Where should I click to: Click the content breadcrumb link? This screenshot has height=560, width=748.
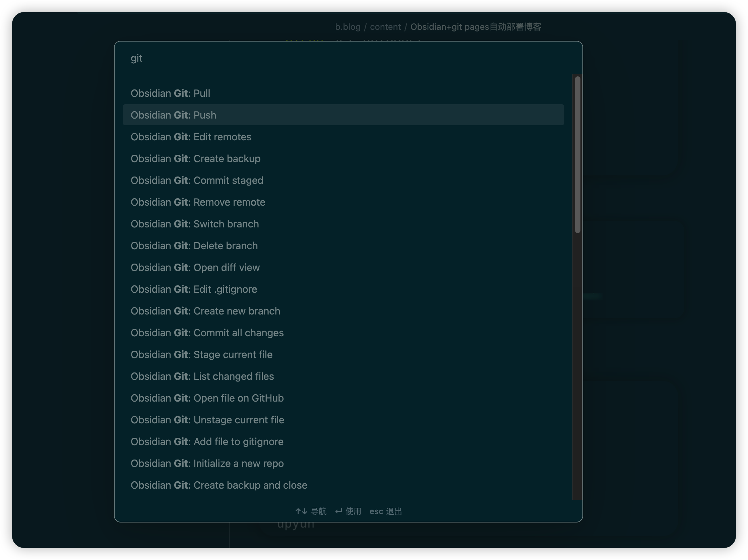[x=385, y=27]
